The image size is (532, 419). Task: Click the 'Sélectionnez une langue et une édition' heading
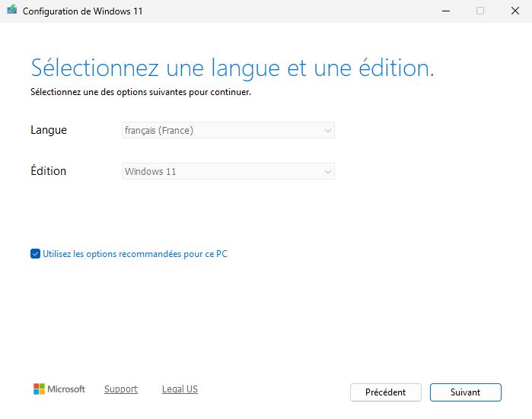click(x=232, y=68)
